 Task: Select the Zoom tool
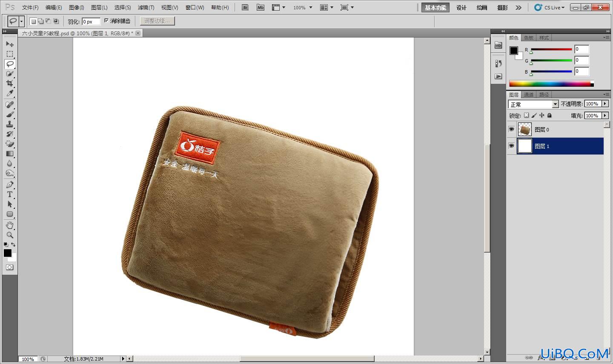(x=10, y=235)
